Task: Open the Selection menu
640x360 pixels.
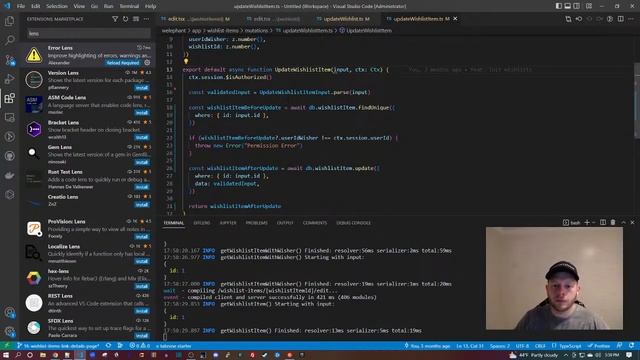Action: coord(57,6)
